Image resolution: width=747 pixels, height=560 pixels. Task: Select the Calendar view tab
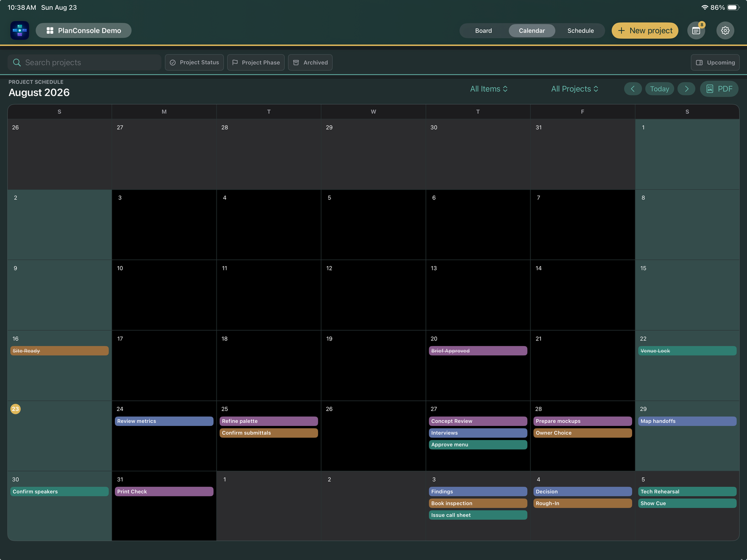(x=532, y=30)
